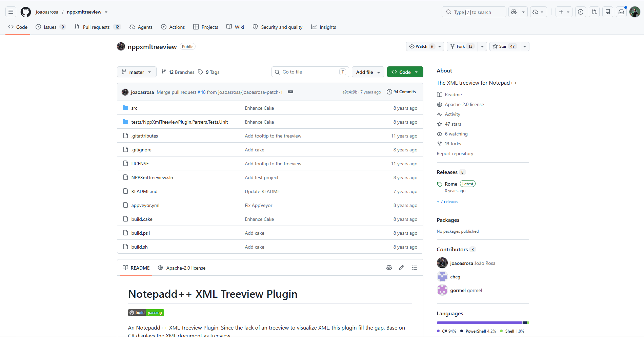Image resolution: width=644 pixels, height=337 pixels.
Task: Open the Agents tab
Action: 141,27
